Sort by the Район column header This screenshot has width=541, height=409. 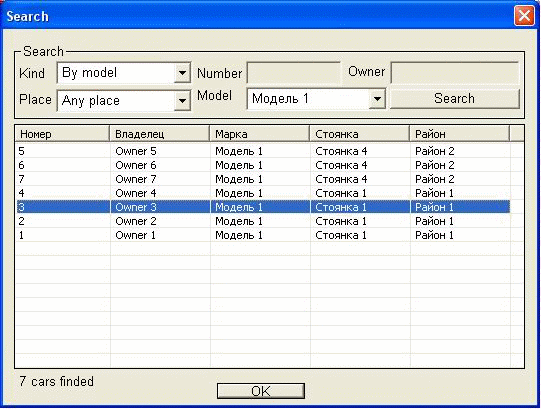[460, 134]
